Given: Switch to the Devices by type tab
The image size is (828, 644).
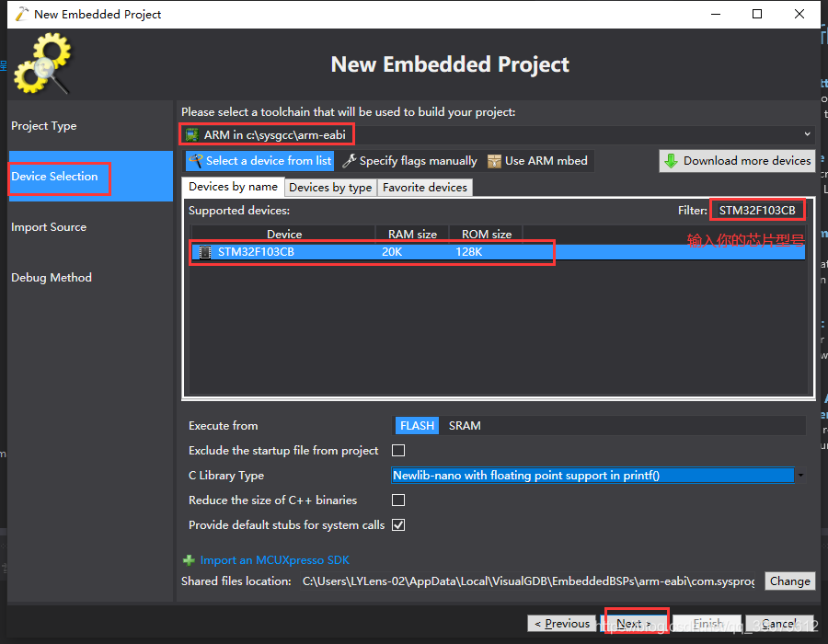Looking at the screenshot, I should [x=329, y=187].
